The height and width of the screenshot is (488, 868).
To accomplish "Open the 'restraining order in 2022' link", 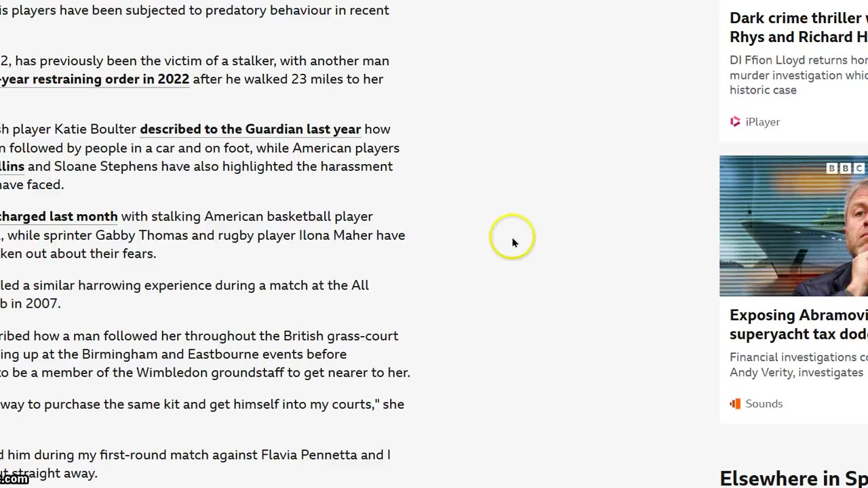I will click(x=95, y=79).
